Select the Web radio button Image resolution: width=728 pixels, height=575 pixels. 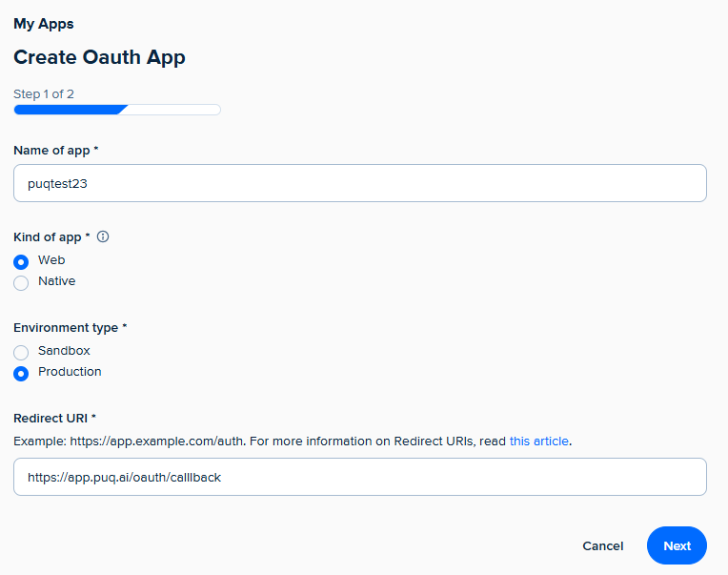click(21, 261)
